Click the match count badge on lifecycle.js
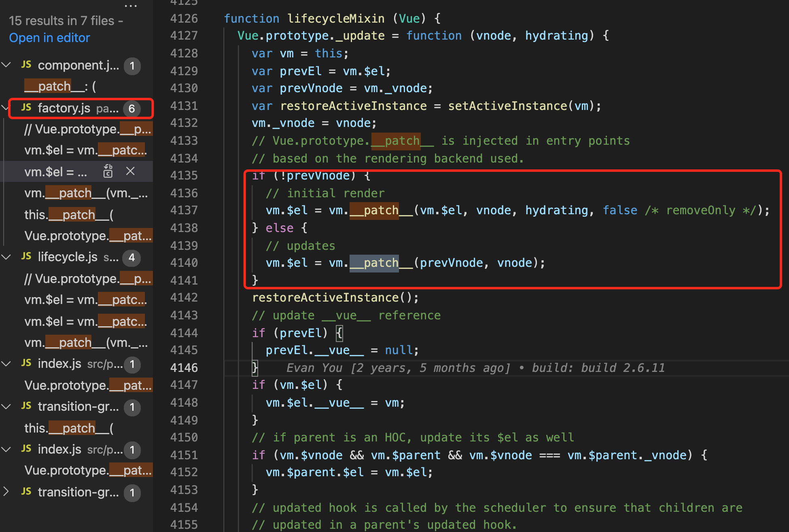Viewport: 789px width, 532px height. pos(131,258)
